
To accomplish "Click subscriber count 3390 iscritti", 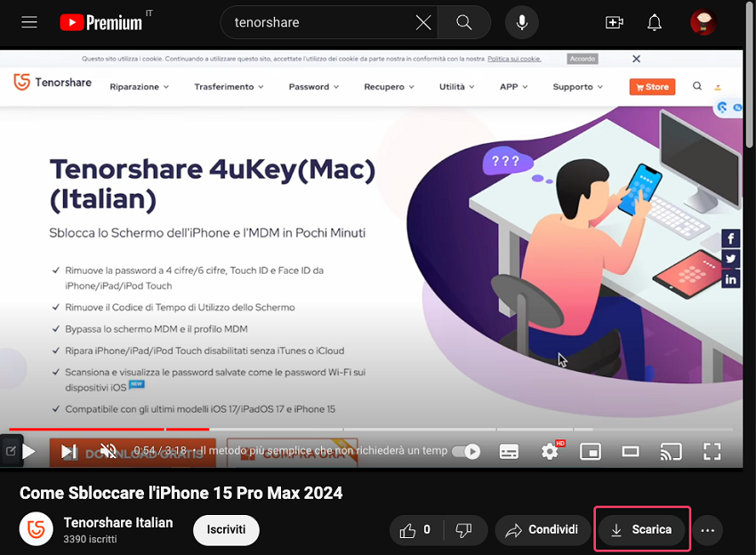I will pyautogui.click(x=90, y=539).
